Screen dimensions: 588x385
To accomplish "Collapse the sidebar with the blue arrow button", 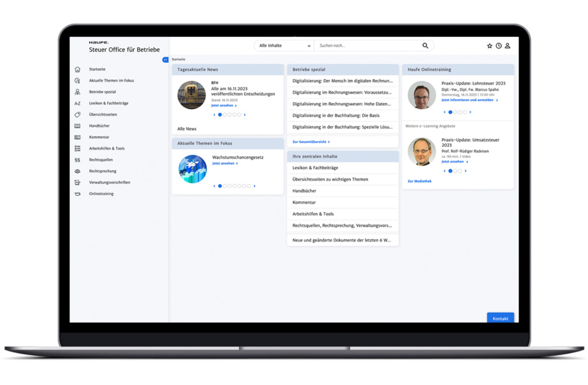I will [165, 60].
